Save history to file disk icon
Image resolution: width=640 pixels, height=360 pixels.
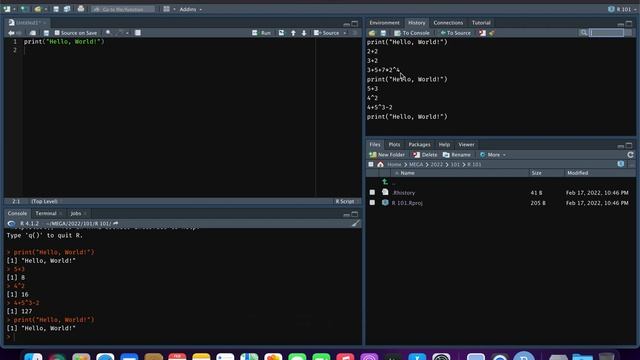383,33
